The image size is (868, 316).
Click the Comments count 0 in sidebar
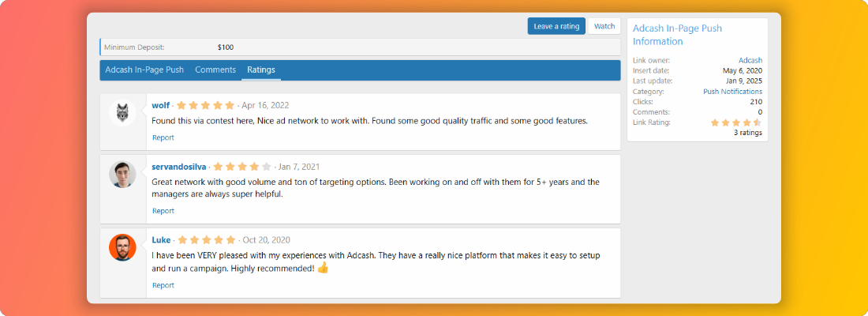(x=760, y=112)
